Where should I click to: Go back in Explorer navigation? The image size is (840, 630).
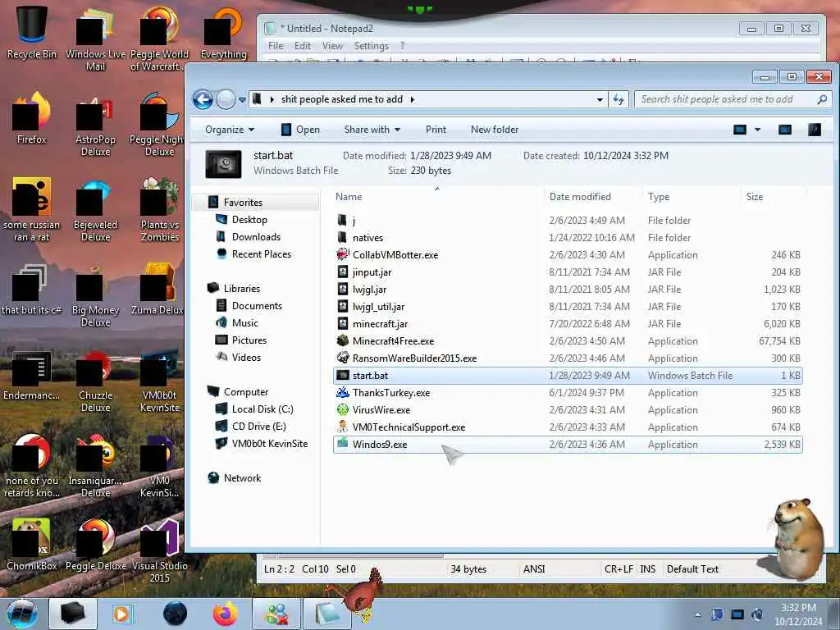click(x=203, y=99)
